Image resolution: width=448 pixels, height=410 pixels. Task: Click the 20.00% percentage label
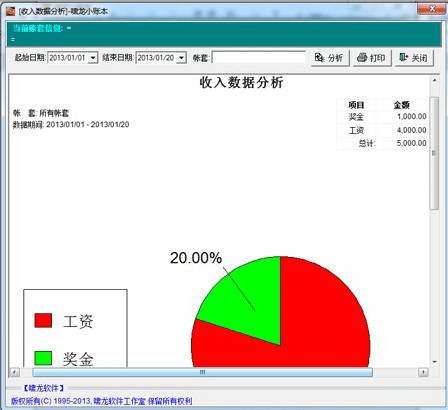[x=196, y=258]
